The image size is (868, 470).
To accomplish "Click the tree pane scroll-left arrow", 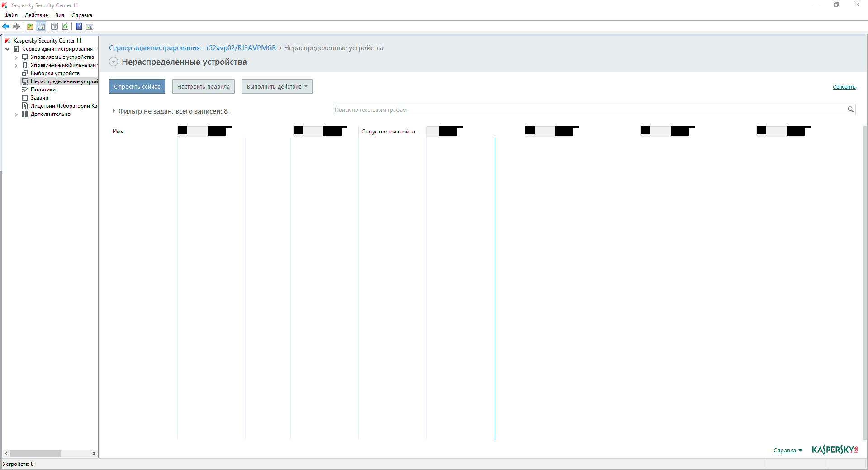I will (x=6, y=453).
